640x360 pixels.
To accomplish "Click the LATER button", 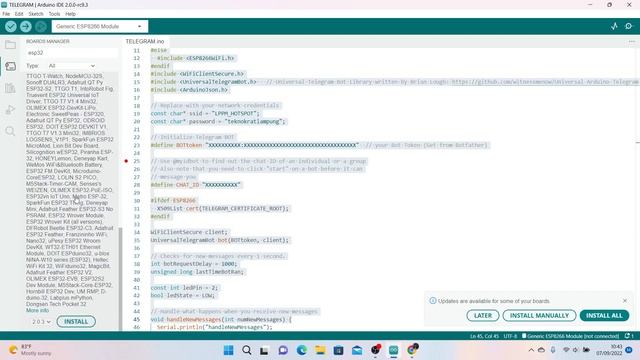I will (x=483, y=316).
